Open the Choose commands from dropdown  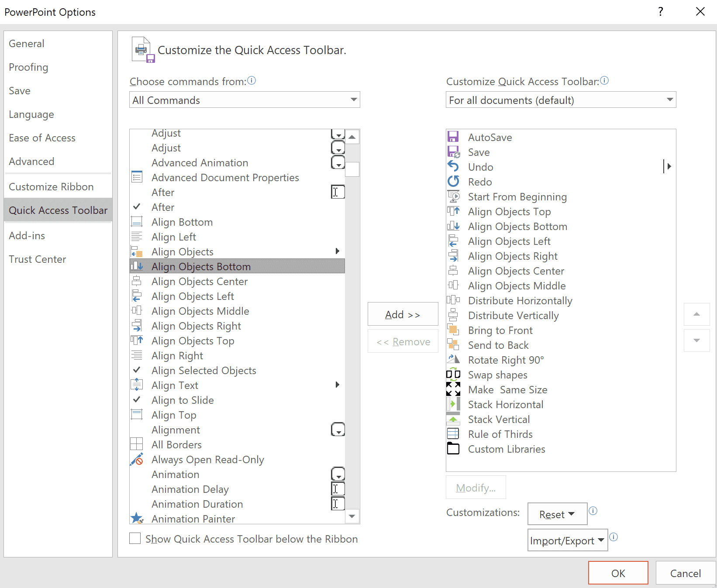[245, 100]
